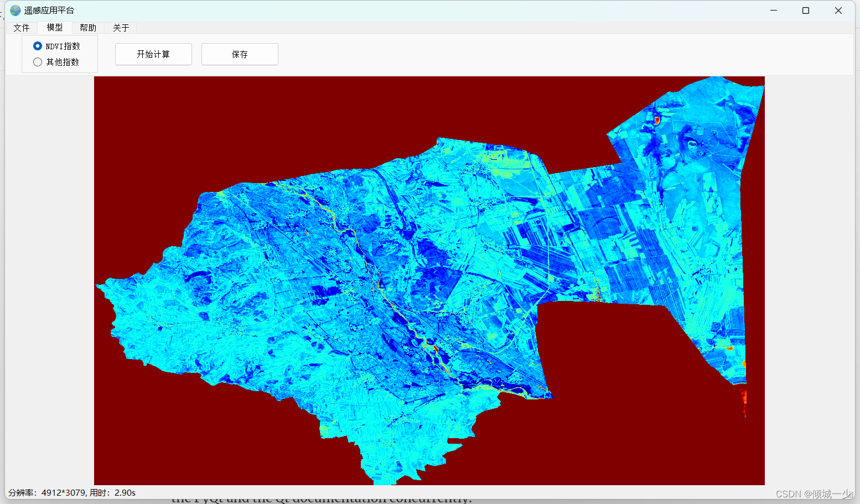This screenshot has width=860, height=504.
Task: Maximize the 遥感应用平台 window
Action: pyautogui.click(x=806, y=11)
